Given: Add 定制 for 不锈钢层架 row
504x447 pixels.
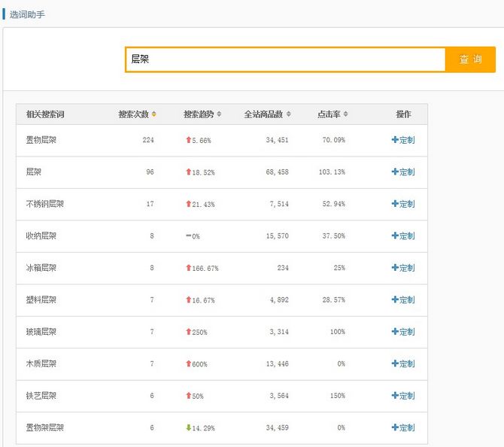Looking at the screenshot, I should [403, 204].
